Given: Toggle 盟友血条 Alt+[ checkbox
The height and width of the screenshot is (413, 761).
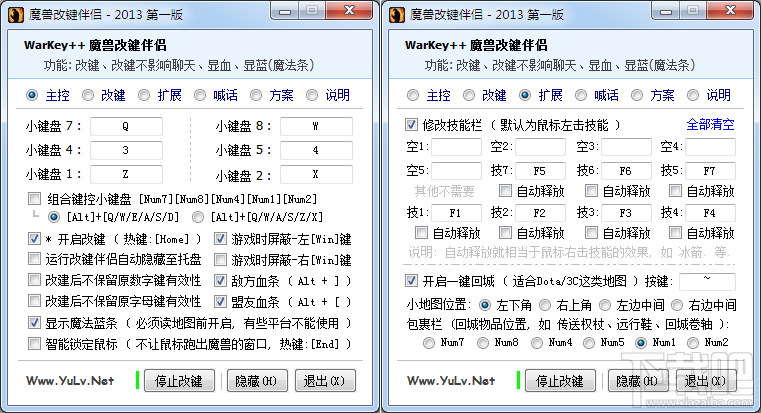Looking at the screenshot, I should click(x=220, y=301).
